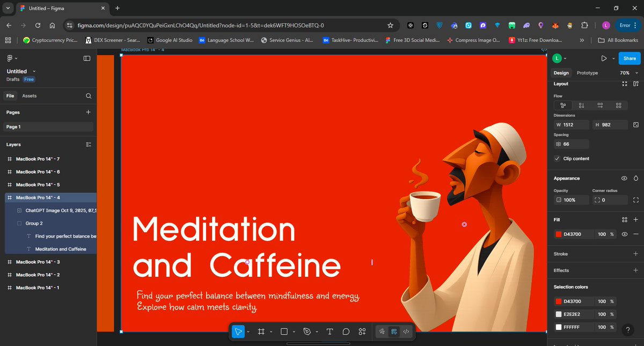This screenshot has width=644, height=346.
Task: Open the Actions and resources tool
Action: (x=362, y=332)
